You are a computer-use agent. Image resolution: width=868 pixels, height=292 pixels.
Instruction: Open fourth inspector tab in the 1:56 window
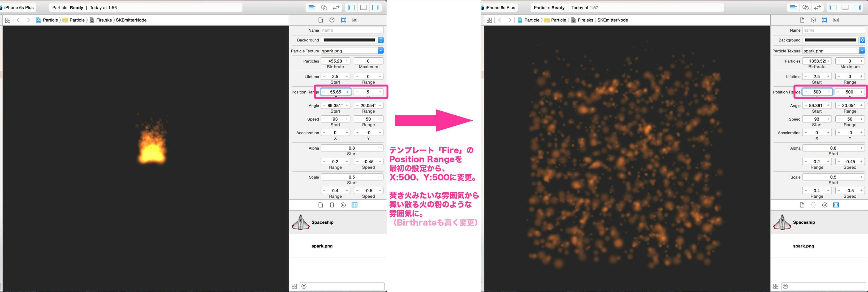tap(355, 20)
